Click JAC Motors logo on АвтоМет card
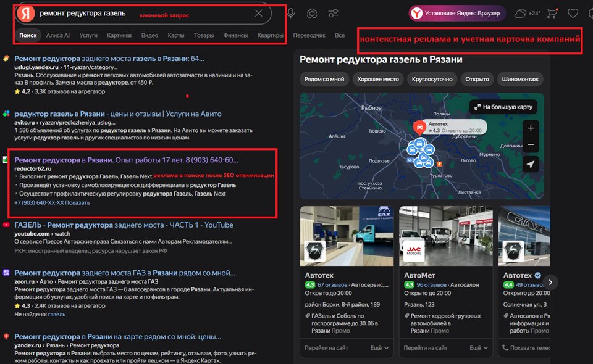Screen dimensions: 593x364 (414, 250)
